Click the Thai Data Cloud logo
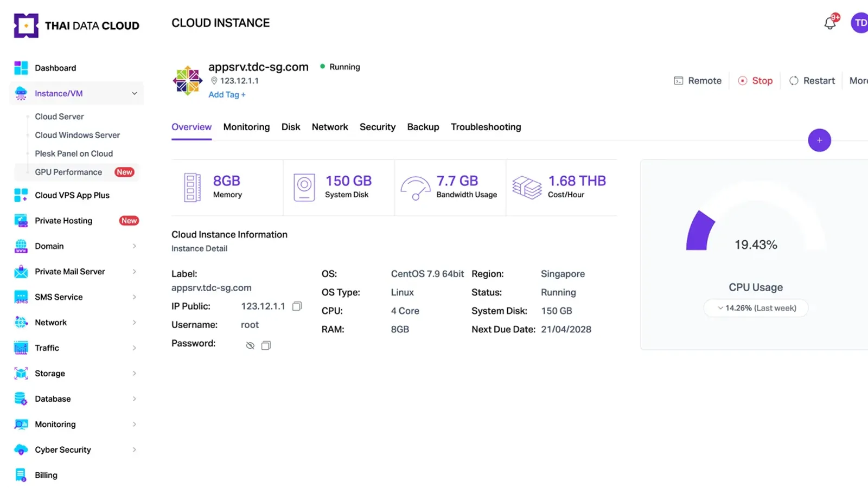The height and width of the screenshot is (488, 868). click(x=76, y=25)
